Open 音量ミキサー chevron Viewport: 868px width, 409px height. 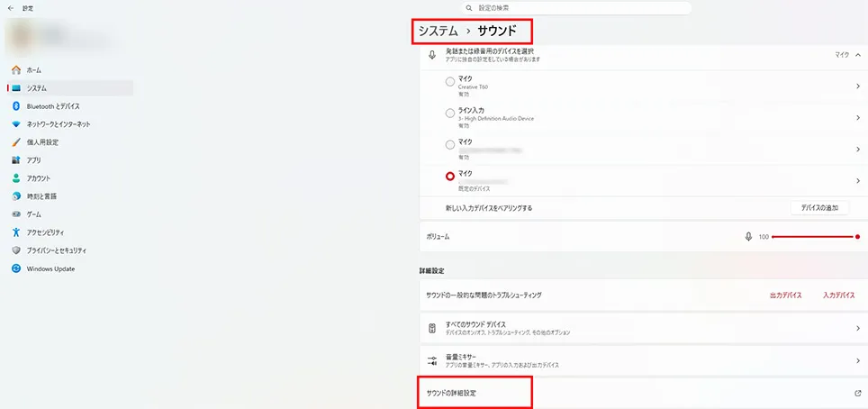click(x=857, y=361)
